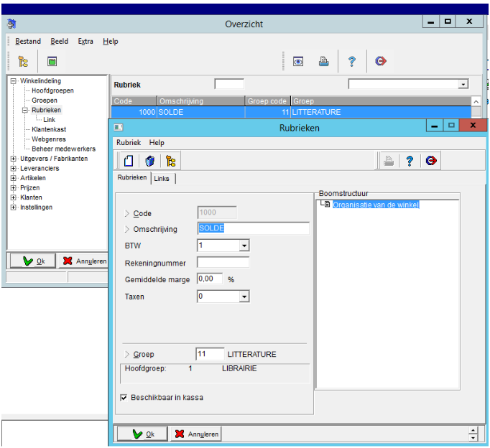Click the Groep lookup label

tap(144, 355)
